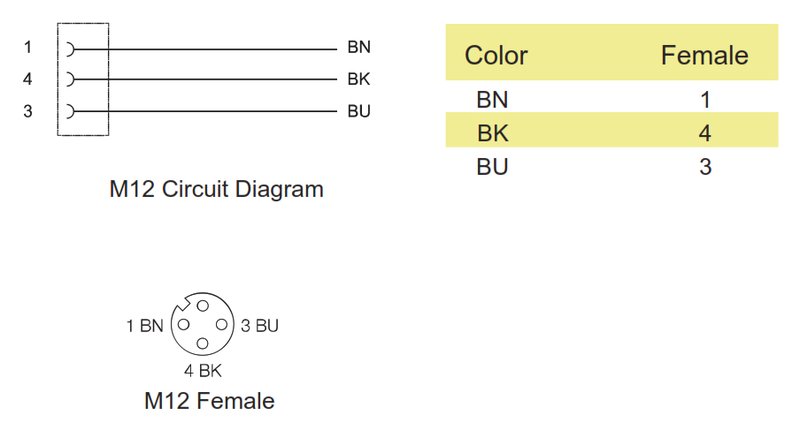This screenshot has width=800, height=438.
Task: Select the BK wire end label in circuit diagram
Action: [359, 79]
